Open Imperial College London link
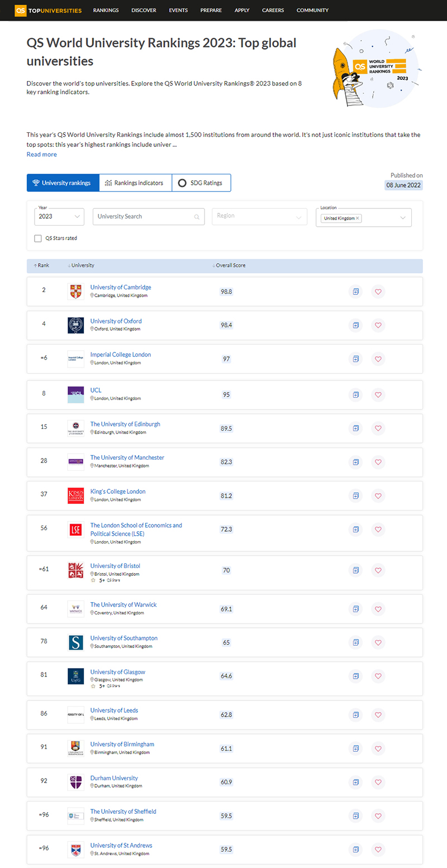Viewport: 447px width, 868px height. pyautogui.click(x=120, y=355)
